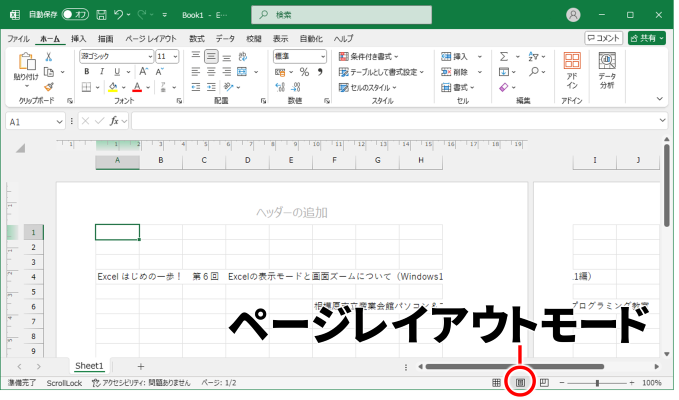Add a new sheet with plus button
The image size is (679, 400).
click(140, 367)
